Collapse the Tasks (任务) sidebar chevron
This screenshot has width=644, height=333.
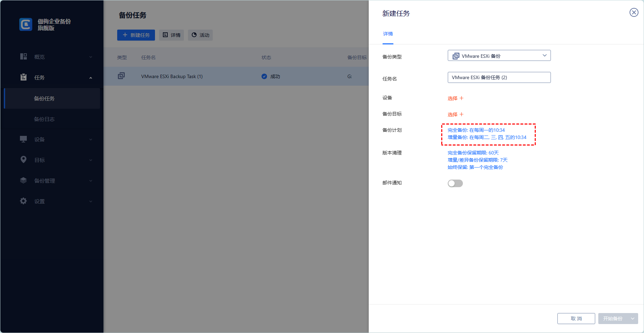pos(91,78)
